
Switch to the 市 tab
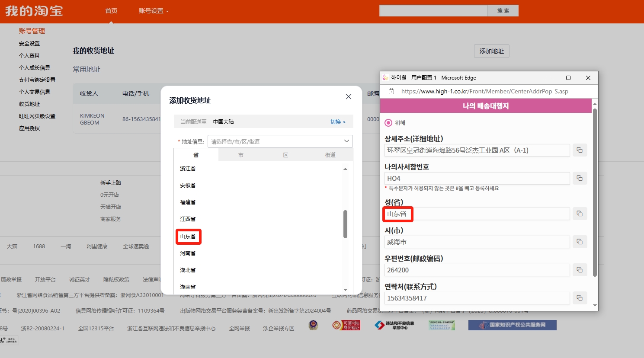pos(240,155)
